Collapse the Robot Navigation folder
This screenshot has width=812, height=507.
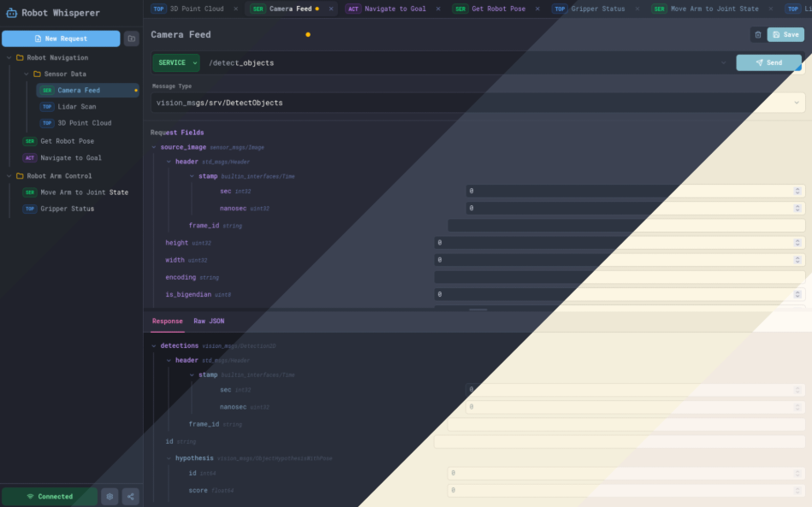click(9, 58)
